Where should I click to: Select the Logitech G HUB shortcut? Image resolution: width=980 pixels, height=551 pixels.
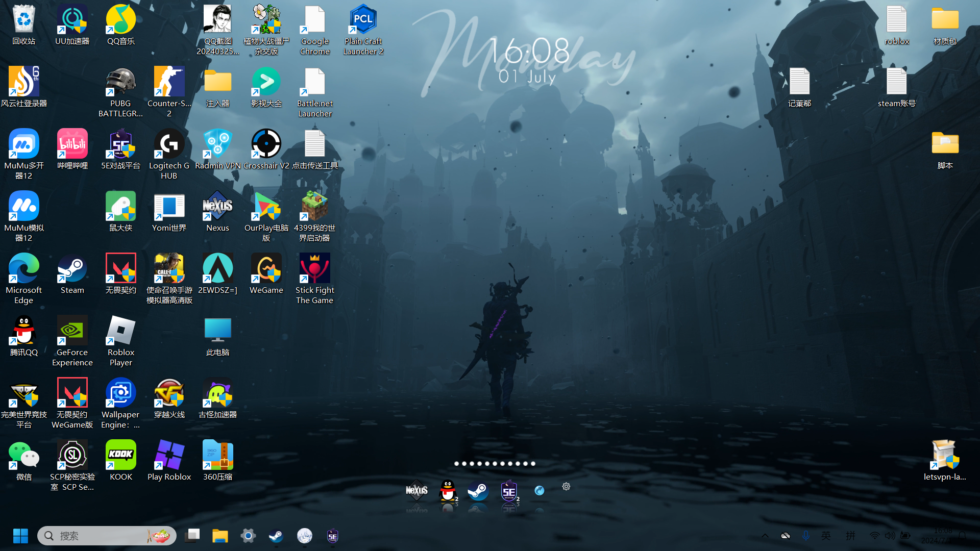[169, 154]
